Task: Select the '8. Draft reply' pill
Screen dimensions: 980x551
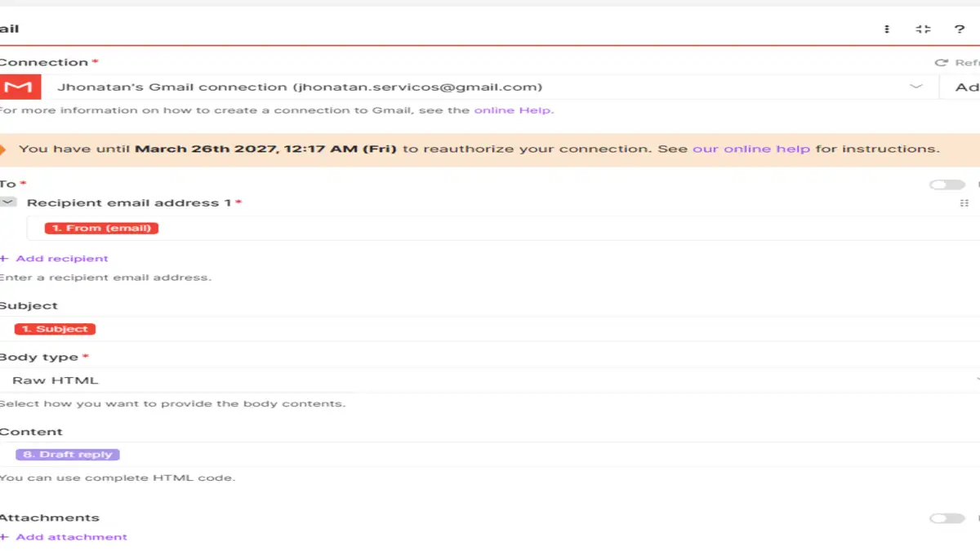Action: coord(68,455)
